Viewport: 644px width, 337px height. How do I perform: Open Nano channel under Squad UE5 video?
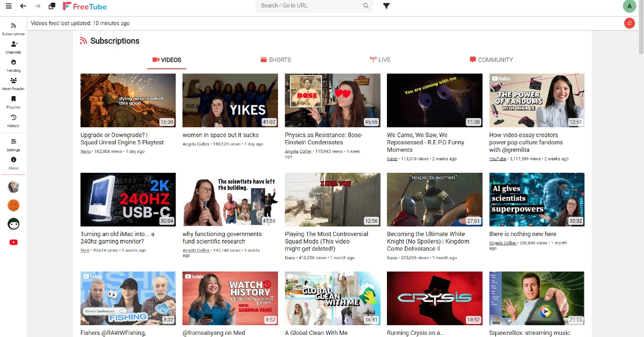click(x=86, y=151)
